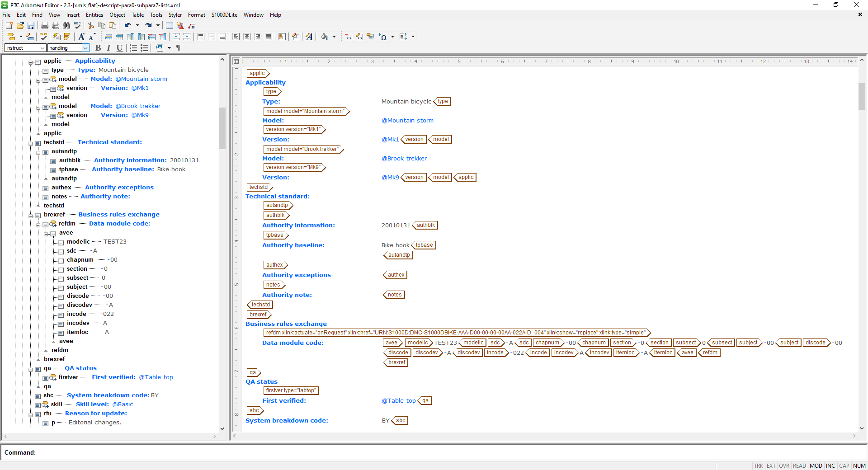The image size is (868, 470).
Task: Open the equation editor icon
Action: (x=191, y=26)
